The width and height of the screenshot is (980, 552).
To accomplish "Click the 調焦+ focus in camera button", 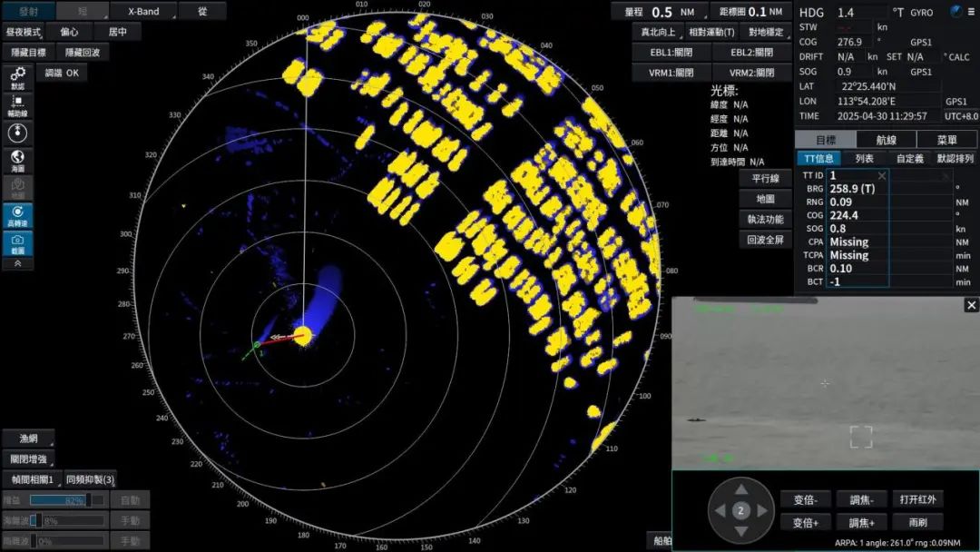I will (862, 523).
